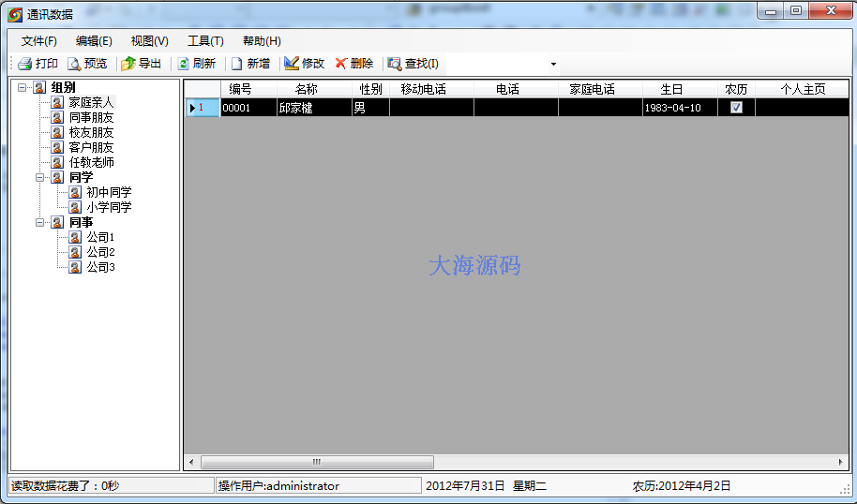Open the 文件(F) menu
The image size is (857, 504).
point(38,41)
